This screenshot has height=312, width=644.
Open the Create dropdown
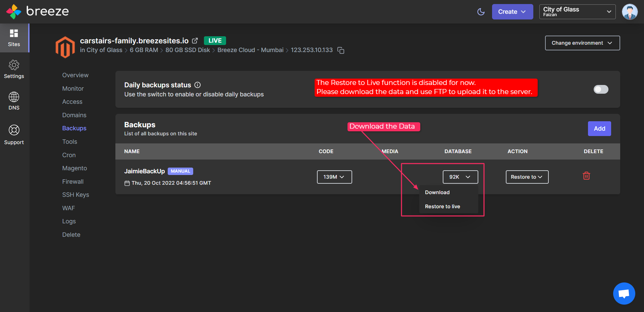512,12
